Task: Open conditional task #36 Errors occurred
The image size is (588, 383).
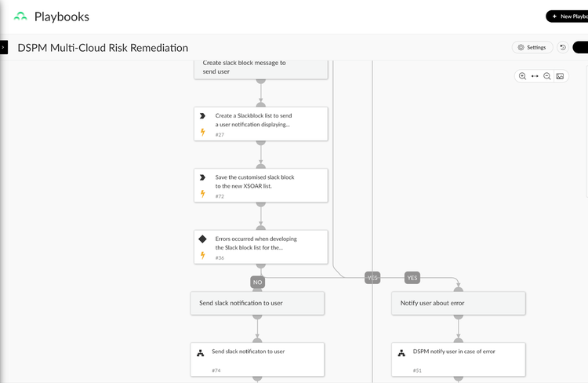Action: (261, 247)
